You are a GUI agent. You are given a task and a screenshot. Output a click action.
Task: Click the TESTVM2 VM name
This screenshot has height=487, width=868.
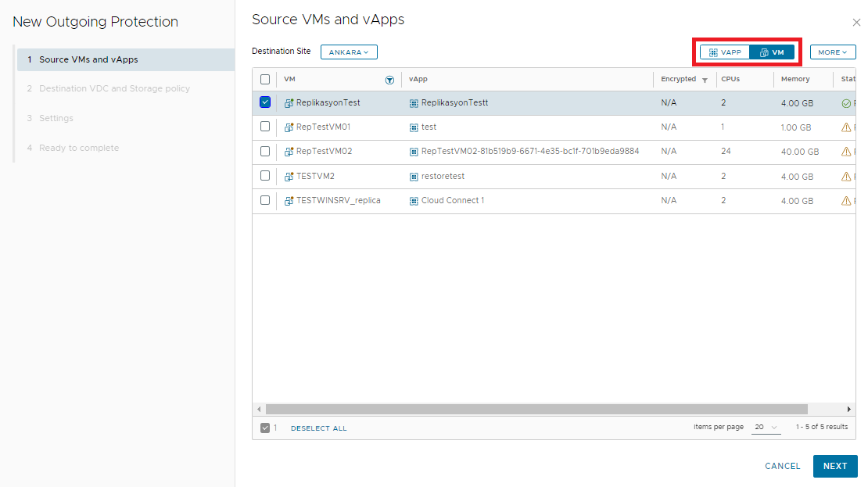(315, 177)
